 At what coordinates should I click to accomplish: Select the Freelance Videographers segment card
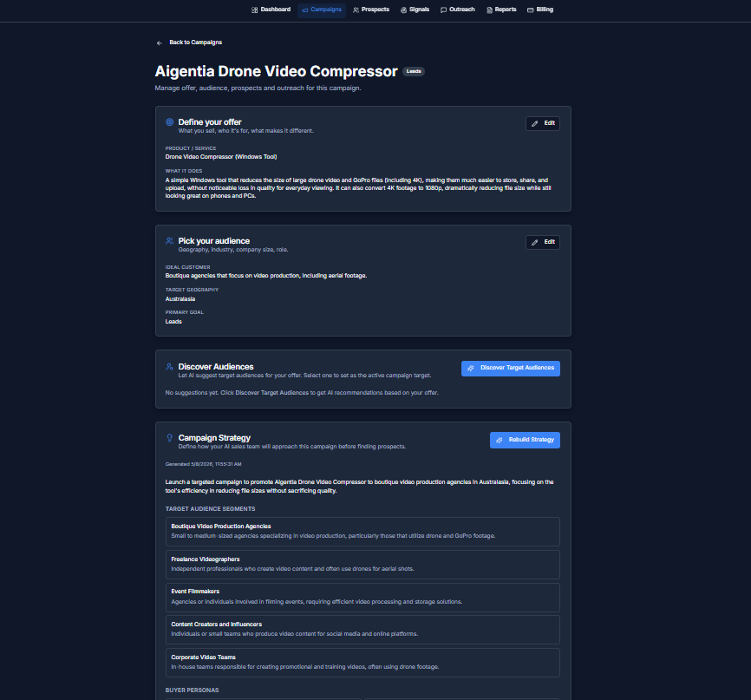[362, 565]
